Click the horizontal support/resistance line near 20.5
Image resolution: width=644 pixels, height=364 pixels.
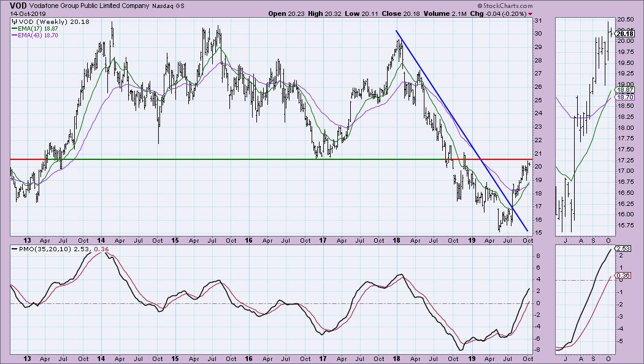coord(271,159)
